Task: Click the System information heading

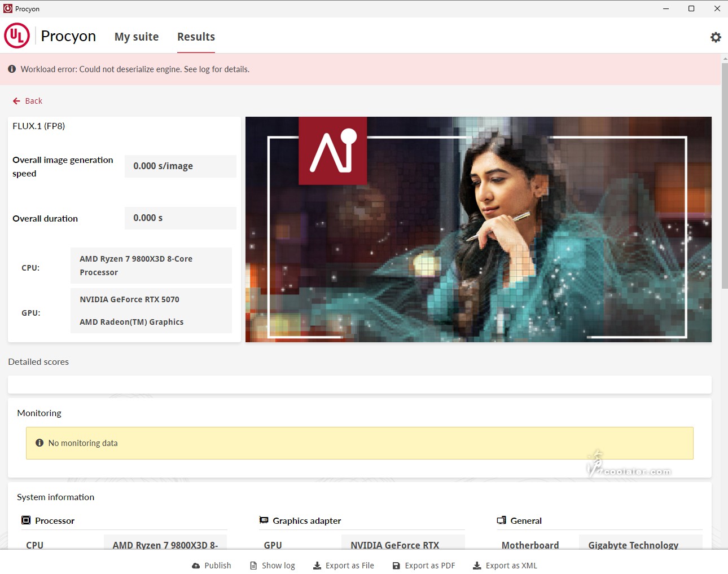Action: pyautogui.click(x=55, y=497)
